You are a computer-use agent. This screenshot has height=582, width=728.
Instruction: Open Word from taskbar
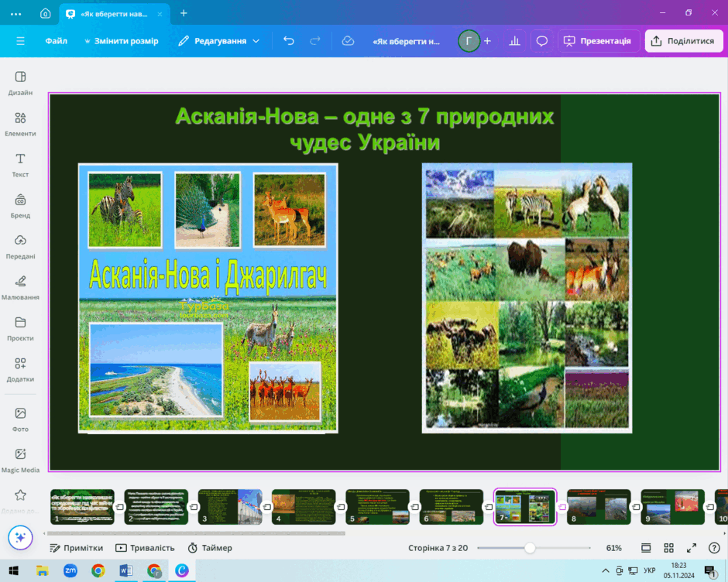tap(125, 570)
